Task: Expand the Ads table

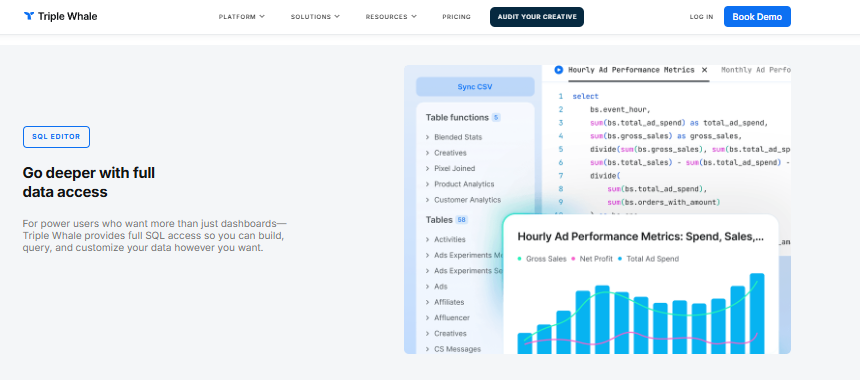Action: [x=437, y=286]
